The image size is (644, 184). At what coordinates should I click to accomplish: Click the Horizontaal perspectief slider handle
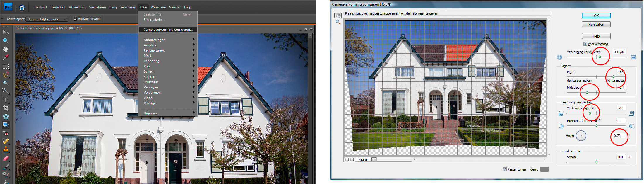[596, 126]
